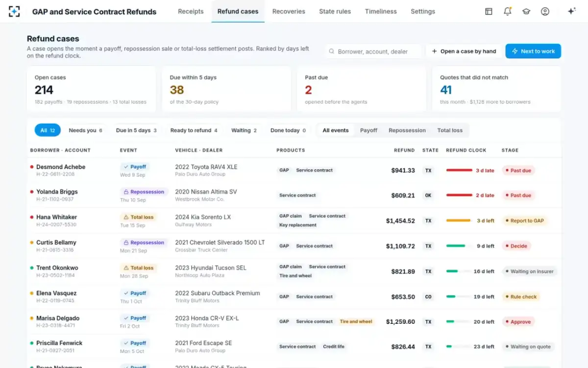Click Desmond Achebe's Payoff event badge
The height and width of the screenshot is (368, 588).
tap(135, 167)
